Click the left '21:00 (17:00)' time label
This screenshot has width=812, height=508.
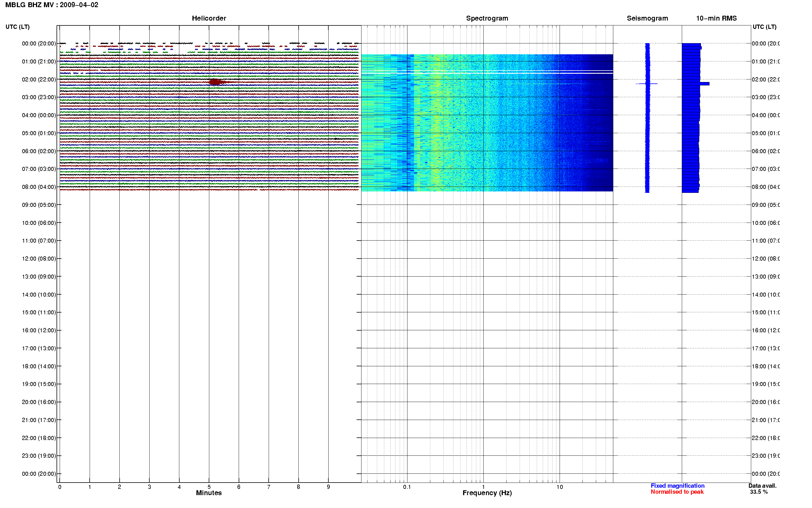pyautogui.click(x=39, y=420)
